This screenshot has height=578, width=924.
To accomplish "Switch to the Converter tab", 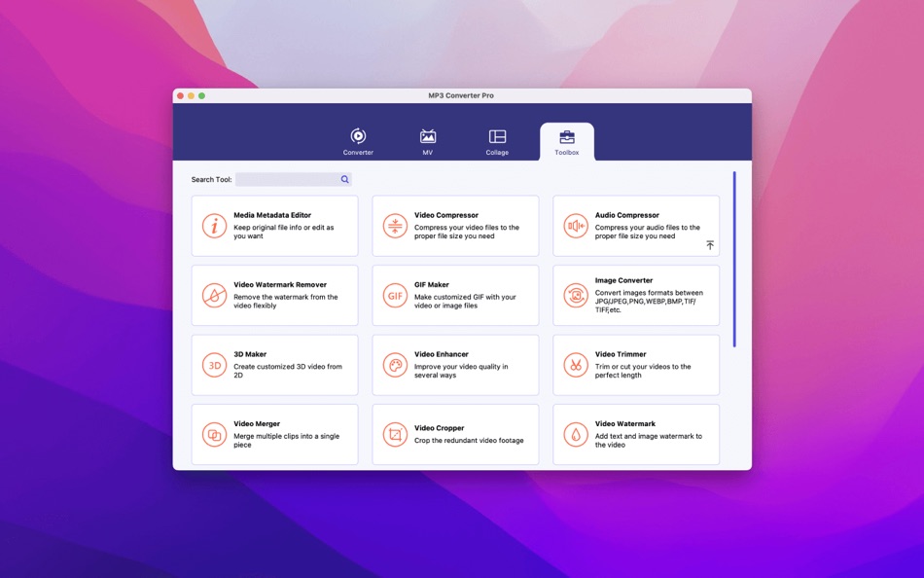I will pyautogui.click(x=357, y=140).
